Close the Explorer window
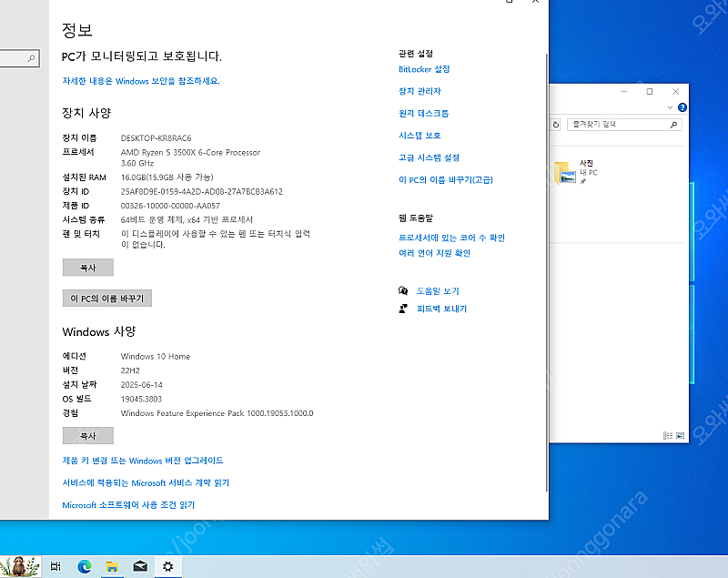728x578 pixels. coord(675,91)
